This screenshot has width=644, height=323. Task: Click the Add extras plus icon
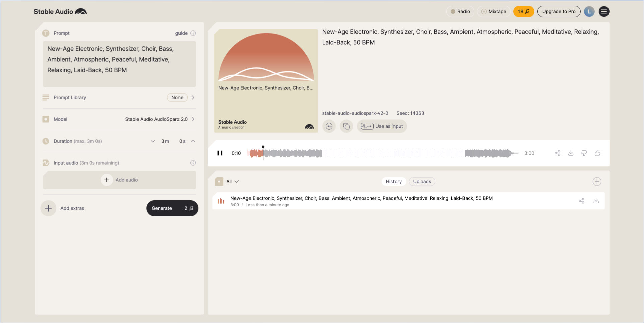[48, 208]
